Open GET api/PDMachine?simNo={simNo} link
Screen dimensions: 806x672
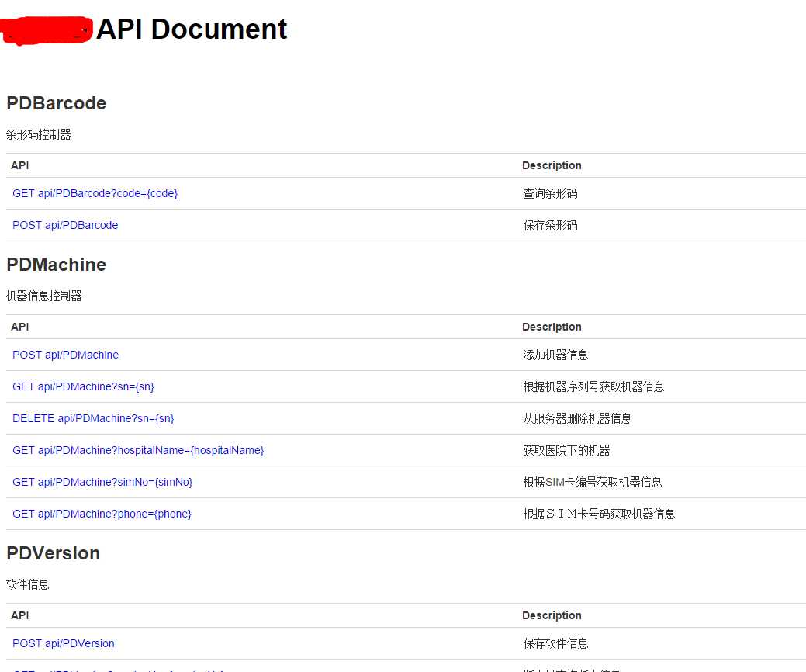tap(102, 482)
